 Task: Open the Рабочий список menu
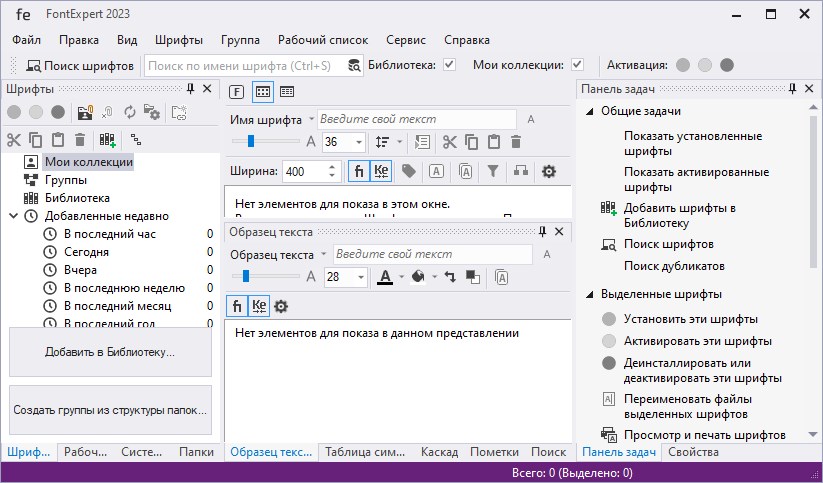coord(323,40)
